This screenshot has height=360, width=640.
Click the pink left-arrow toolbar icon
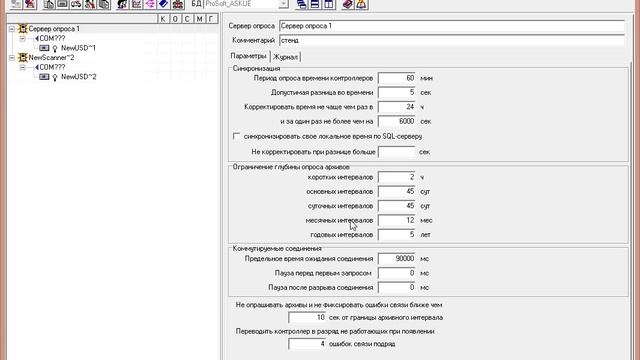(150, 4)
